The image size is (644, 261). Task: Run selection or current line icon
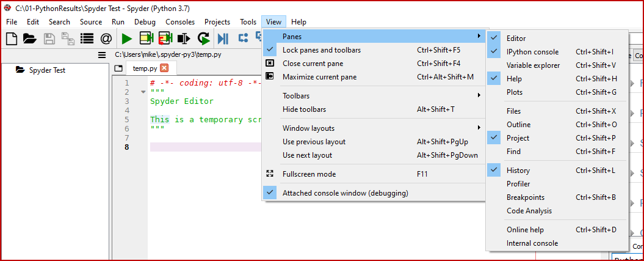184,39
